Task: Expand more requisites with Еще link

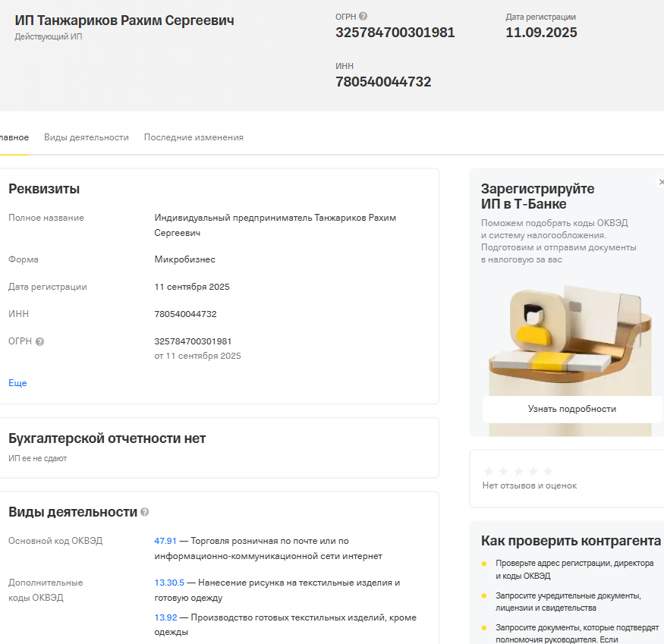Action: [x=17, y=383]
